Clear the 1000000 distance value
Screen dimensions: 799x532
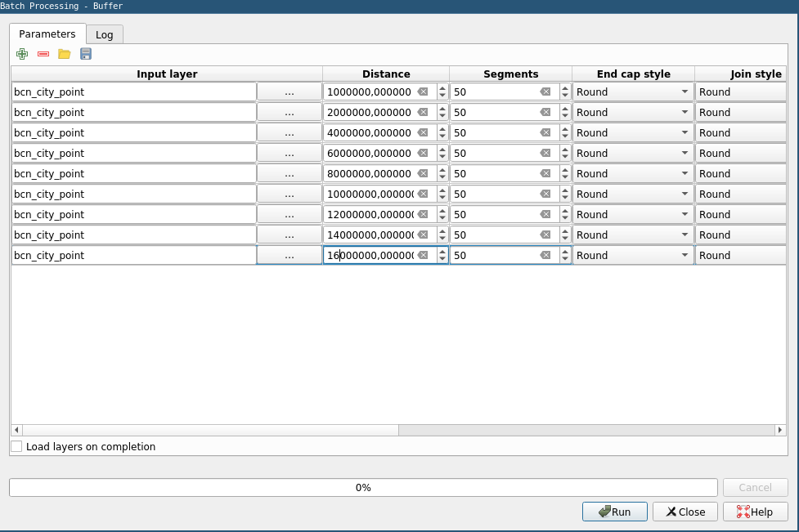tap(423, 92)
